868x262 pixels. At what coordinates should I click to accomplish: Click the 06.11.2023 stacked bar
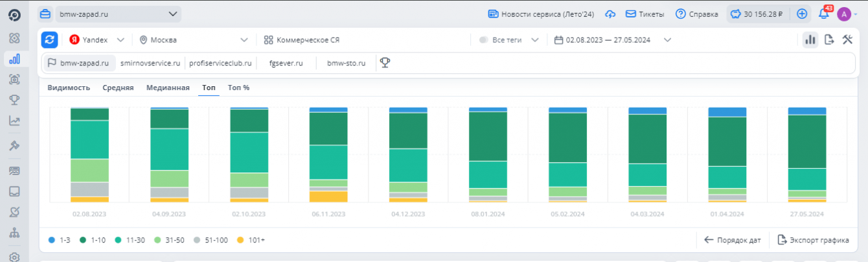328,154
